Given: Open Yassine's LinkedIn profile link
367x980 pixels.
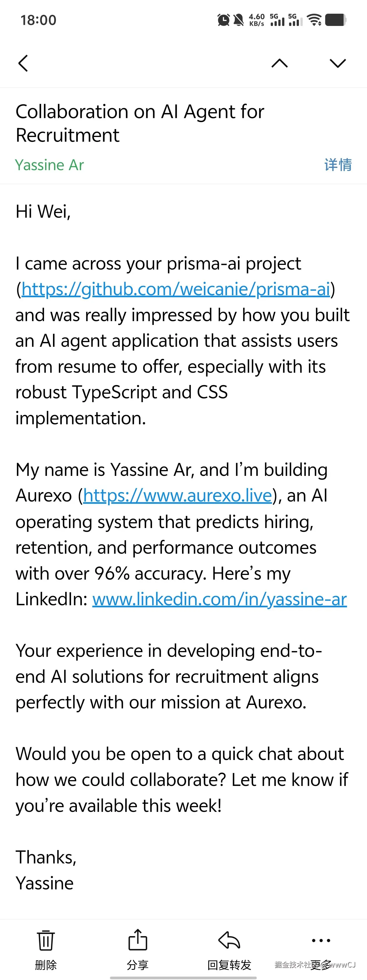Looking at the screenshot, I should click(x=219, y=599).
